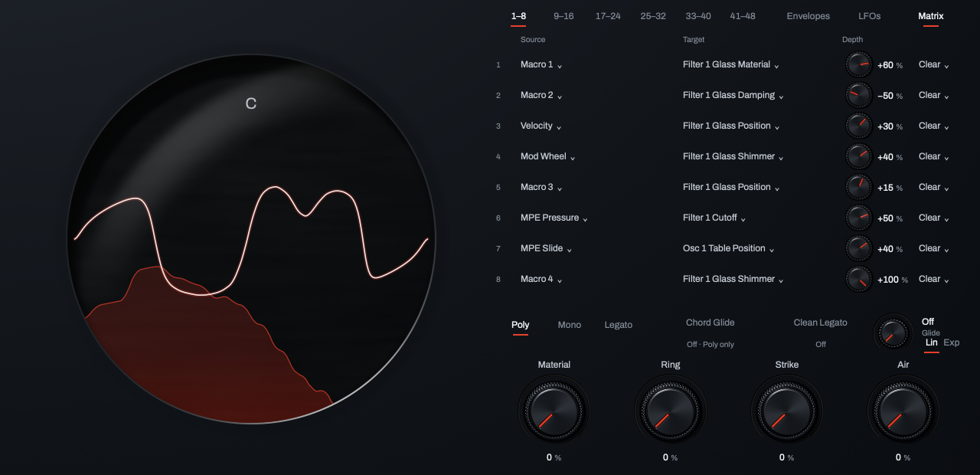Image resolution: width=980 pixels, height=475 pixels.
Task: Click the Strike macro knob
Action: point(787,411)
